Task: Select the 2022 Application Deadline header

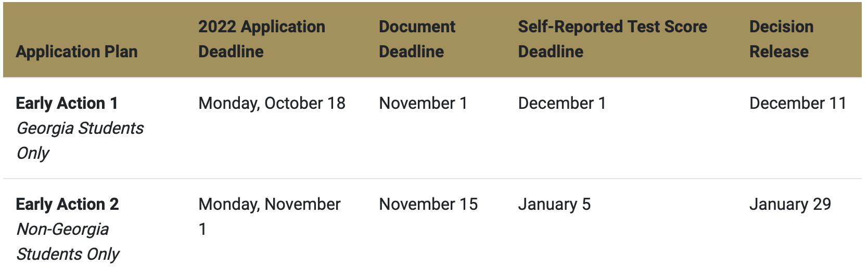Action: click(262, 39)
